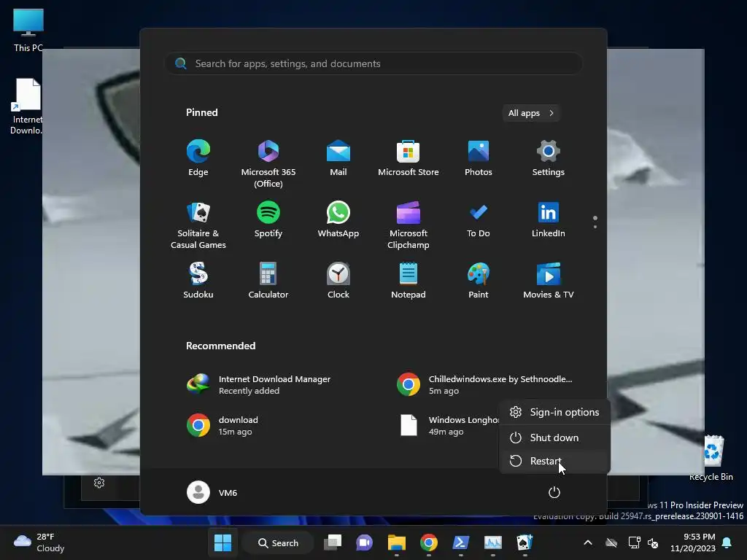Open the Mail app
Image resolution: width=747 pixels, height=560 pixels.
(338, 158)
